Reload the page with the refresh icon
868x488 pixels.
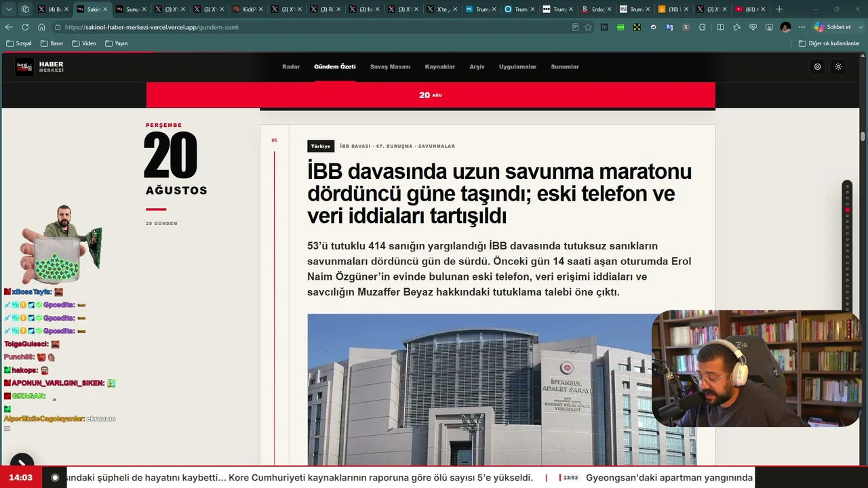point(25,27)
